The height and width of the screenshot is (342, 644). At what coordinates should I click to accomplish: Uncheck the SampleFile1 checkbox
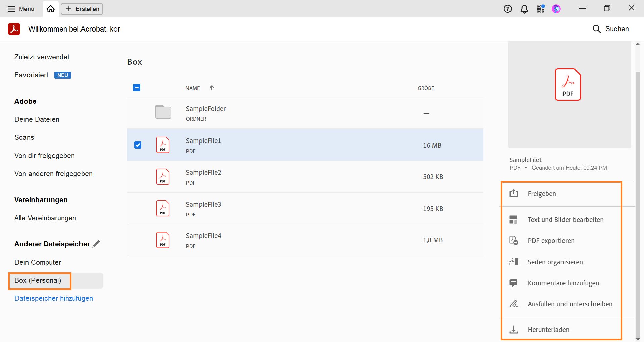138,145
